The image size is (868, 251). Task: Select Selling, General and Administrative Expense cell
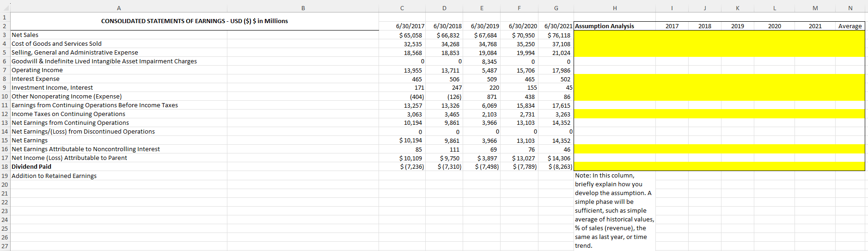(x=119, y=52)
